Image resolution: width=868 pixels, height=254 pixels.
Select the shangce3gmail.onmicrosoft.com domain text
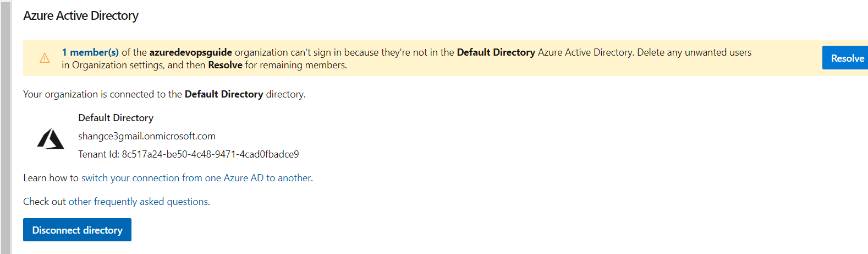pyautogui.click(x=147, y=136)
